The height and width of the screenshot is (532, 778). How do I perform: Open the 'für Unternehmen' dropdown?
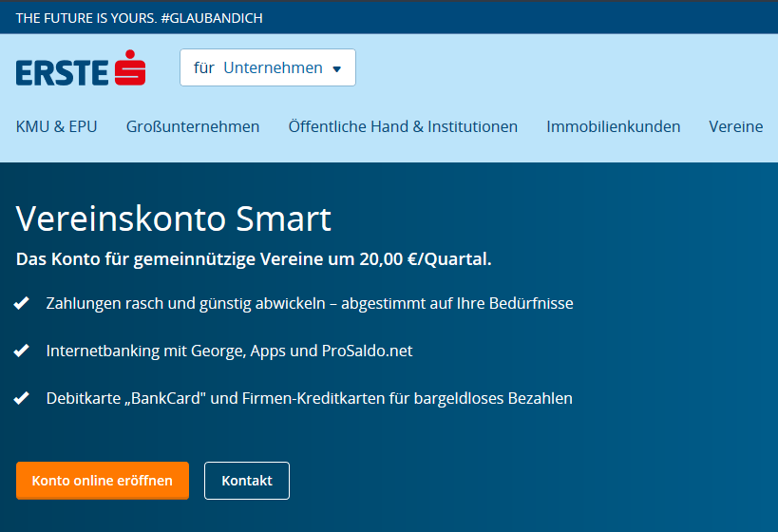click(268, 67)
